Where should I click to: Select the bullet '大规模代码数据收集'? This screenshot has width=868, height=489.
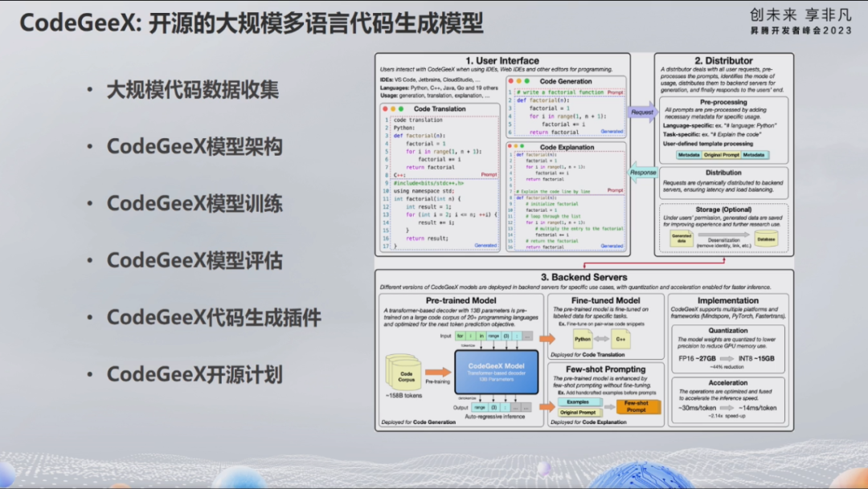pyautogui.click(x=193, y=90)
